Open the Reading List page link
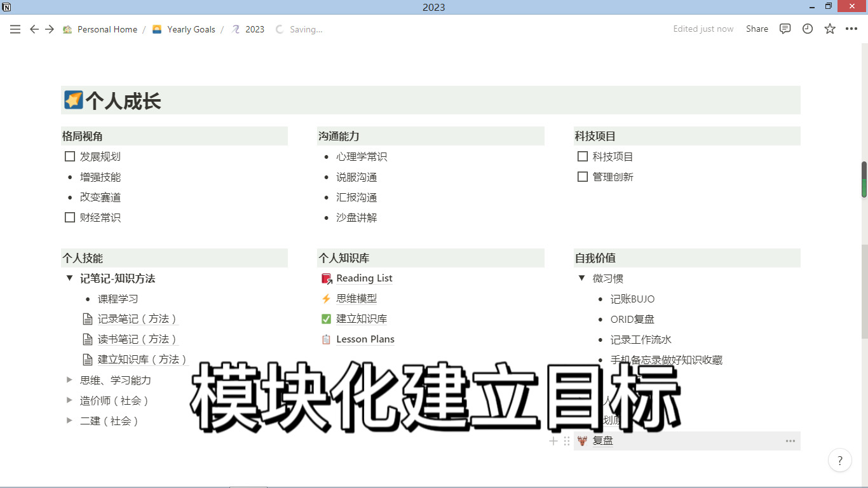This screenshot has width=868, height=488. click(364, 278)
